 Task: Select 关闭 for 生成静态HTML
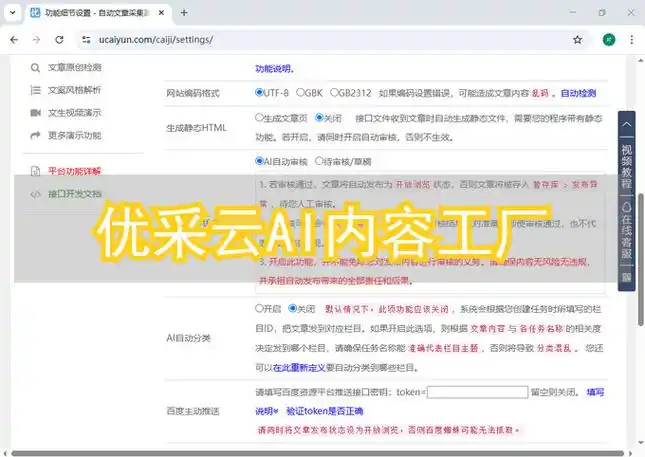pyautogui.click(x=319, y=117)
